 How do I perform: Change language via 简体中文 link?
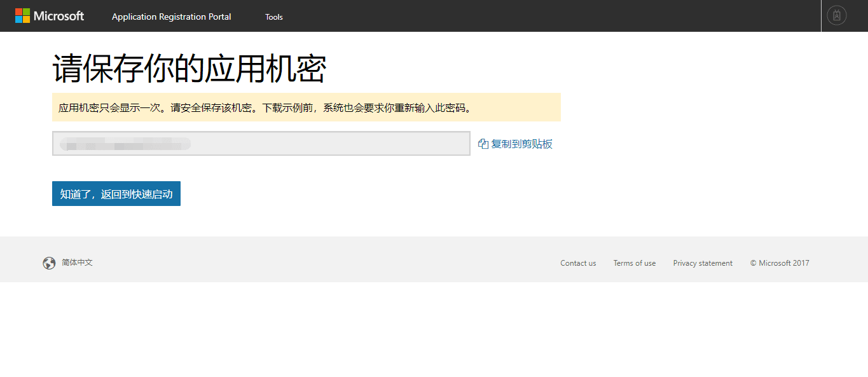click(77, 263)
